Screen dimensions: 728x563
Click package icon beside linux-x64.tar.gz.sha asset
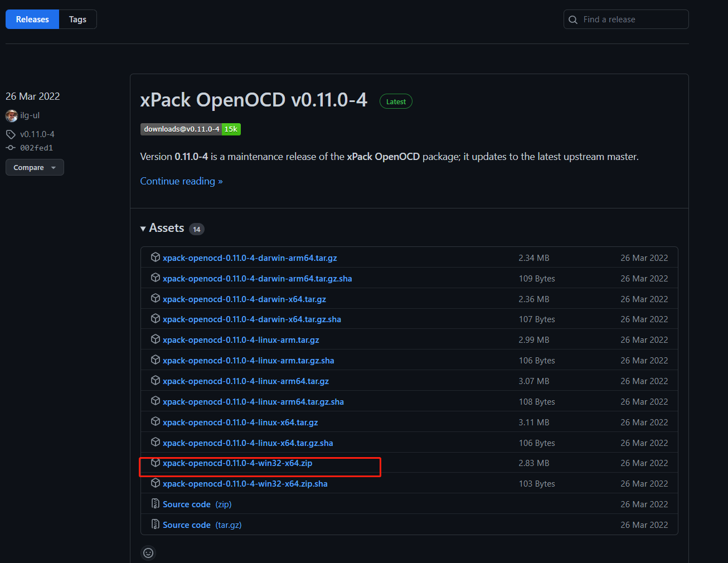[x=156, y=442]
